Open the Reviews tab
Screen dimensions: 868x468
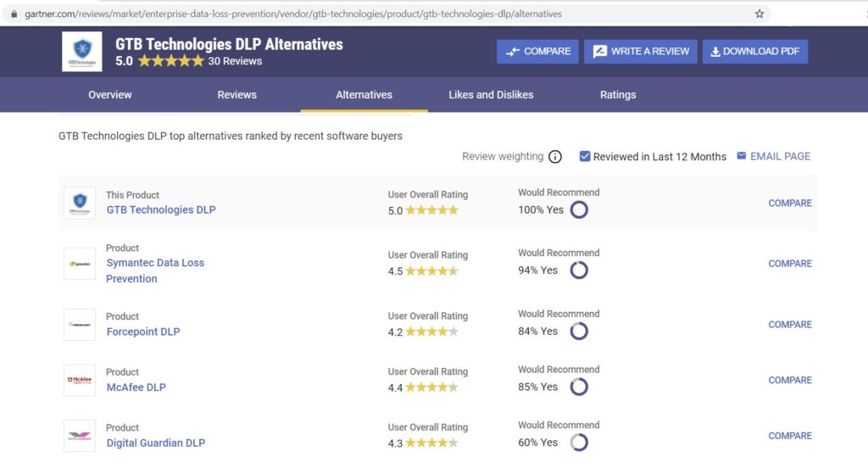(x=237, y=95)
